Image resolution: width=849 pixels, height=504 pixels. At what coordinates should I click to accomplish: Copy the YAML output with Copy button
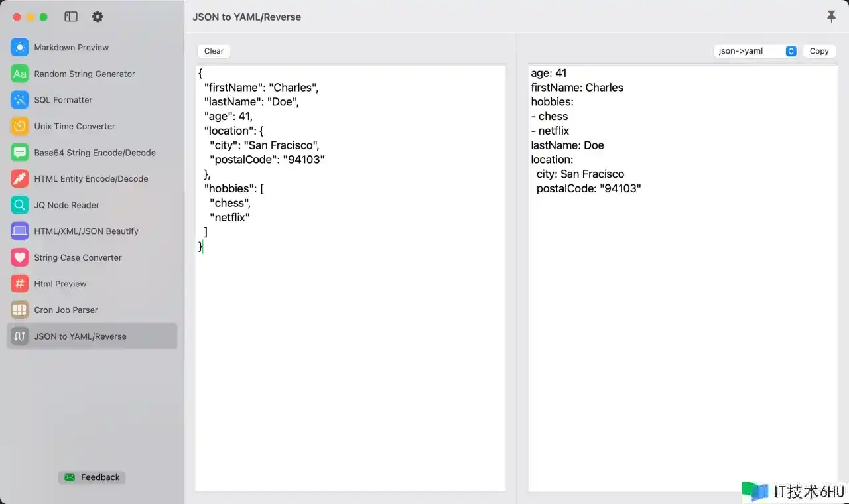tap(819, 51)
